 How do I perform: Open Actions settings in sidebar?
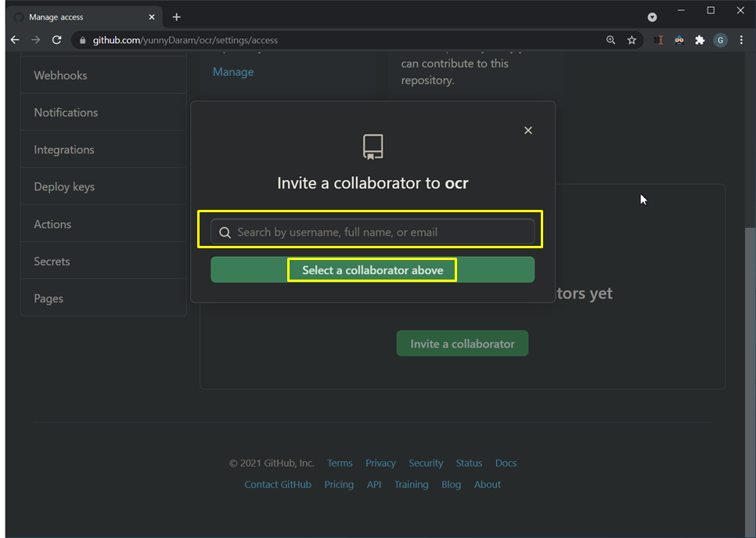pyautogui.click(x=103, y=224)
